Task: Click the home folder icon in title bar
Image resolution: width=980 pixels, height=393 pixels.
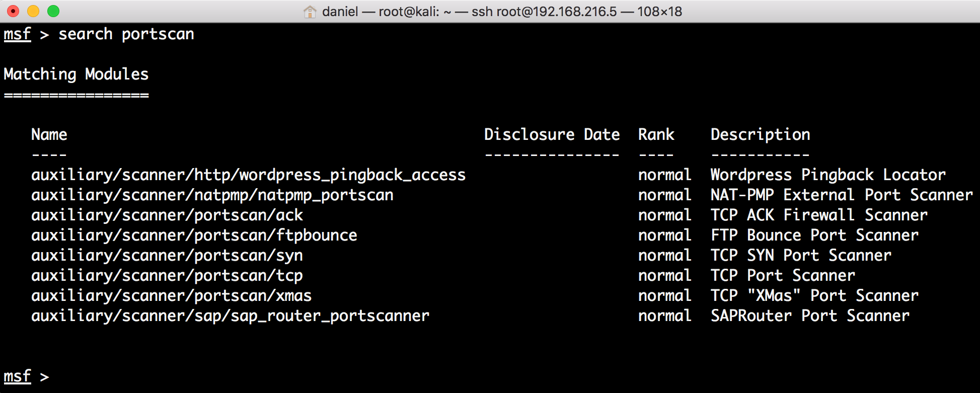Action: tap(310, 11)
